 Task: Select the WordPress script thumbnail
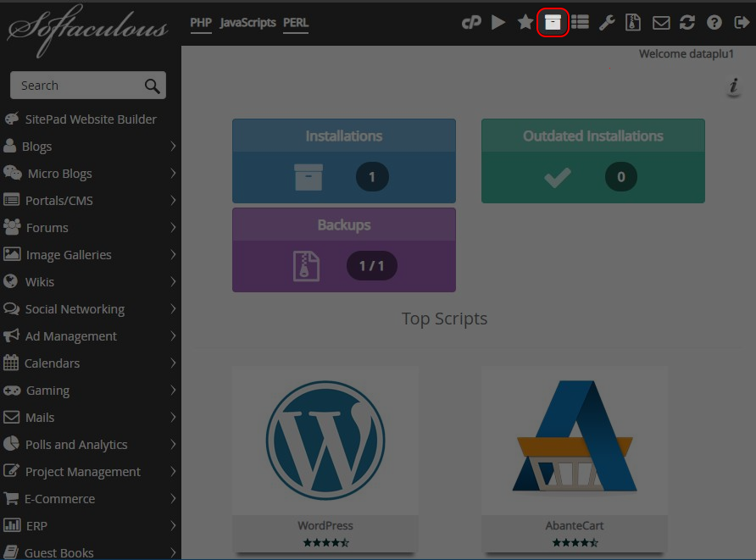click(x=325, y=441)
